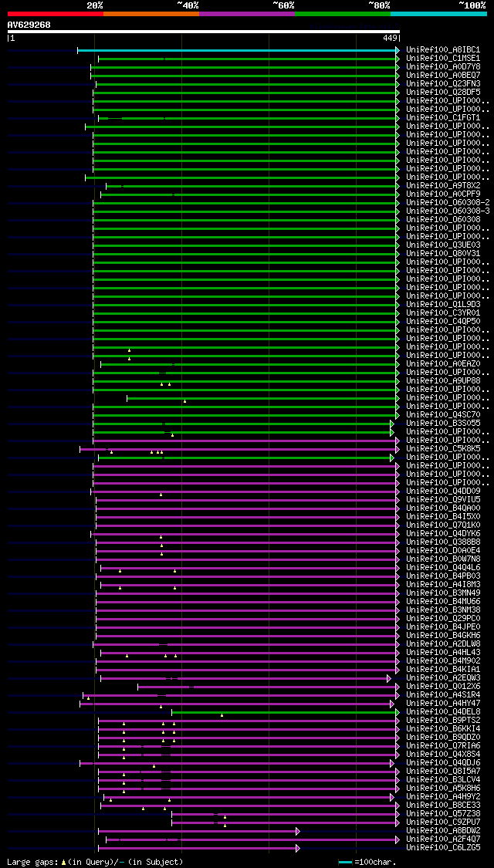
Task: Open the UniRef100_Q28DF5 entry
Action: click(443, 92)
